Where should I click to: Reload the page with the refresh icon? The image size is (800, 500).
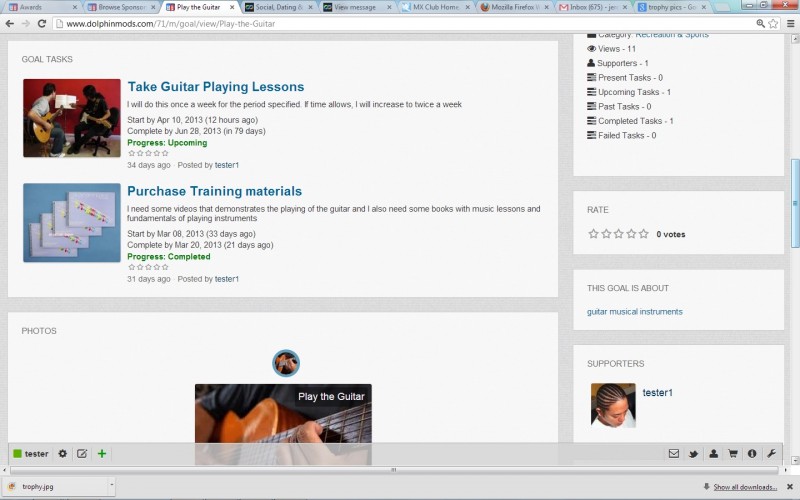pyautogui.click(x=42, y=23)
